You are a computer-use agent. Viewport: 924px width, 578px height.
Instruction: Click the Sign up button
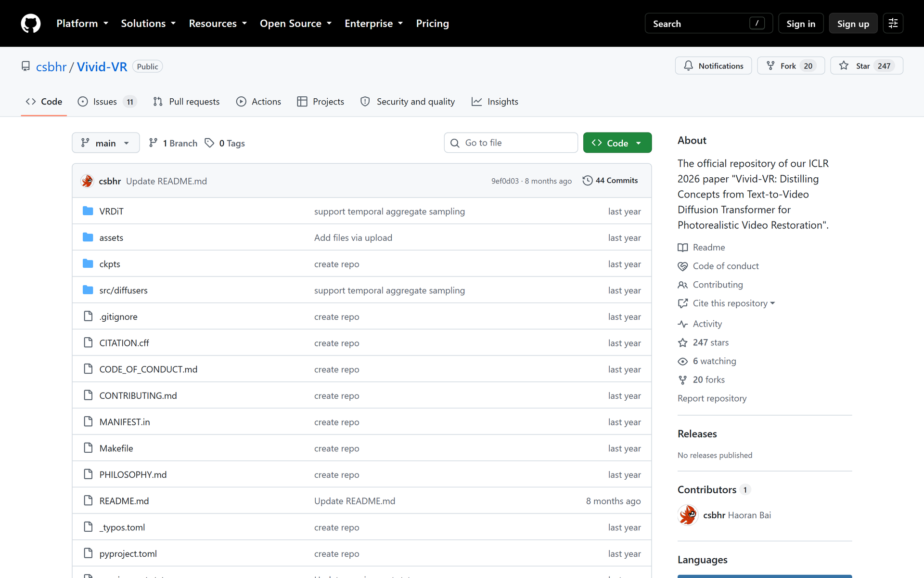(x=853, y=23)
